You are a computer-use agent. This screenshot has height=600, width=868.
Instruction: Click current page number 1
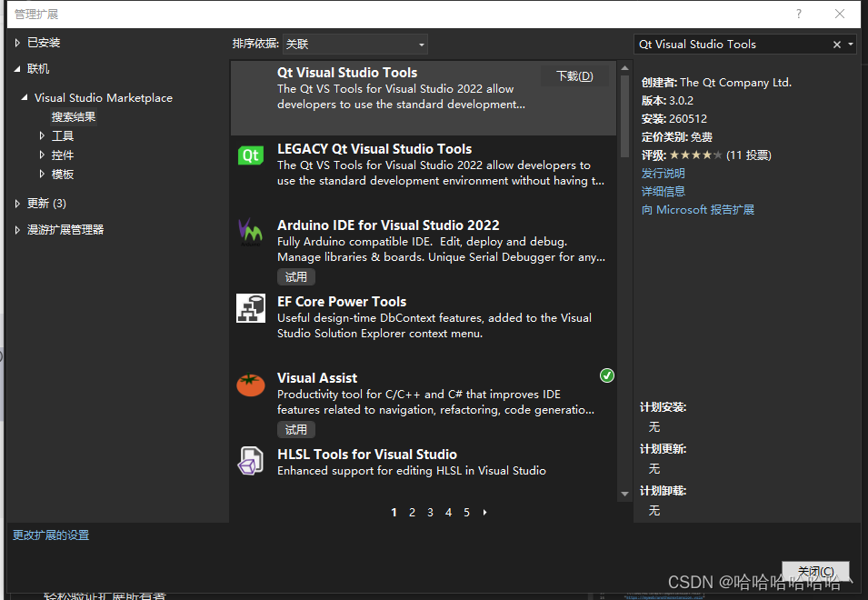coord(394,513)
